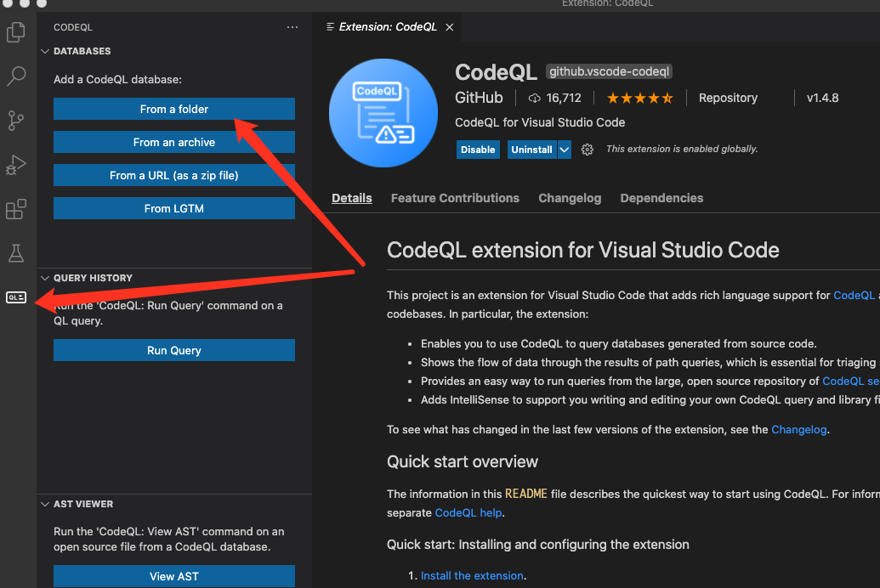Open the Testing flask icon
The width and height of the screenshot is (880, 588).
coord(16,253)
